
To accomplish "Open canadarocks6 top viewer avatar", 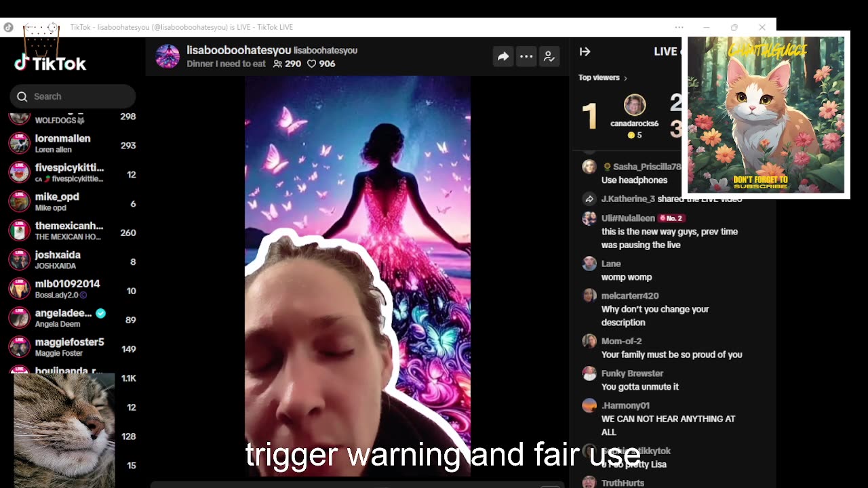I will pos(635,105).
